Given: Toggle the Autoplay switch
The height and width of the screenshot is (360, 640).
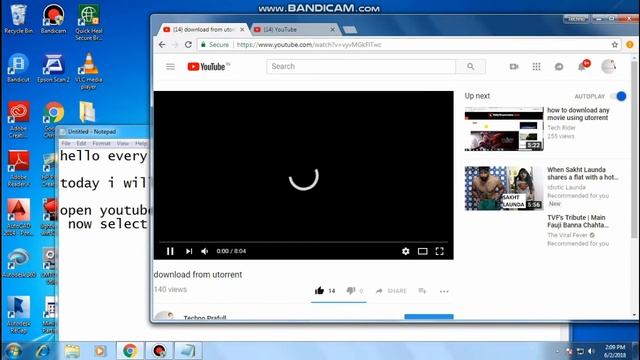Looking at the screenshot, I should click(618, 96).
